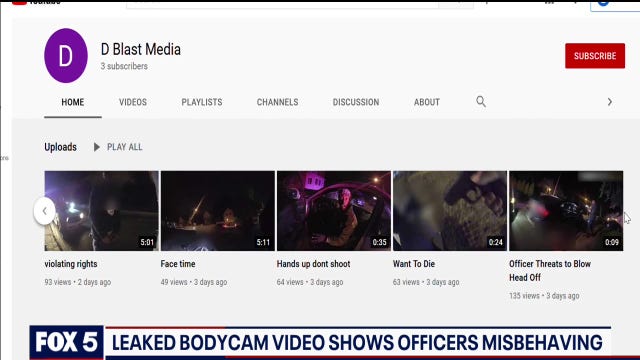
Task: Open the Home tab
Action: [73, 102]
